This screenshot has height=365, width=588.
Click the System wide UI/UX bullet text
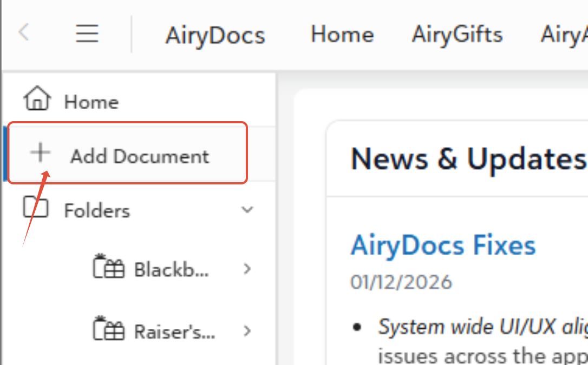pos(483,327)
